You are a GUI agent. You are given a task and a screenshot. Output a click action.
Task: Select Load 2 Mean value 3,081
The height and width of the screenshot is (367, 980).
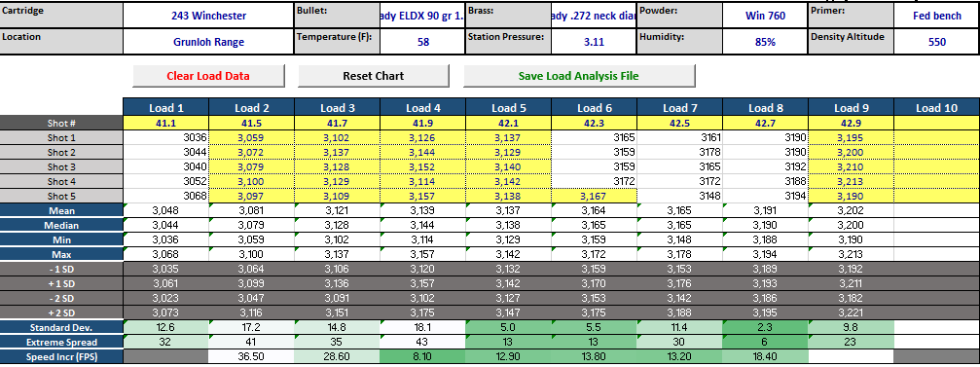(x=251, y=210)
